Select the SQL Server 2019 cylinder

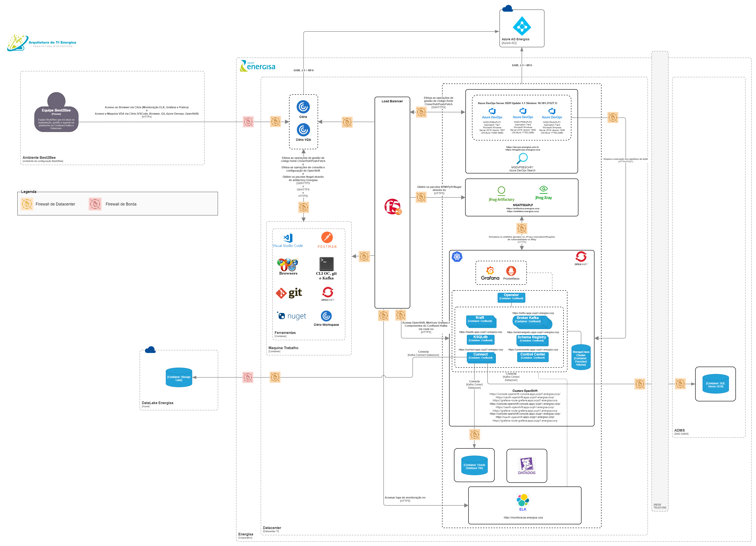[x=715, y=384]
